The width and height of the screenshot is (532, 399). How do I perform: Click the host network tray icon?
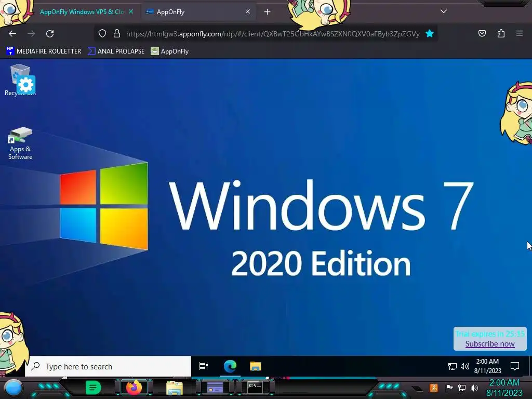click(462, 388)
